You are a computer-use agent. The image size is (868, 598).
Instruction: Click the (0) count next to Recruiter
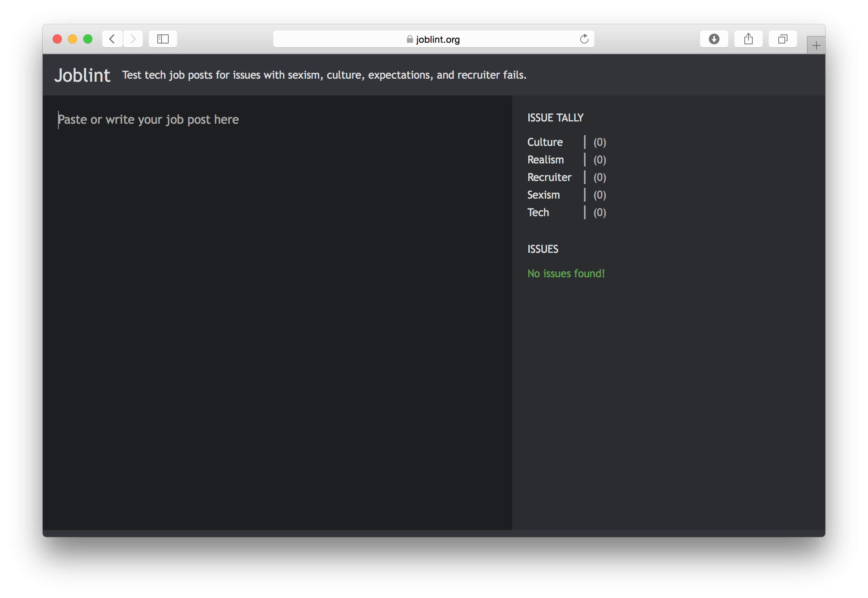click(x=600, y=177)
